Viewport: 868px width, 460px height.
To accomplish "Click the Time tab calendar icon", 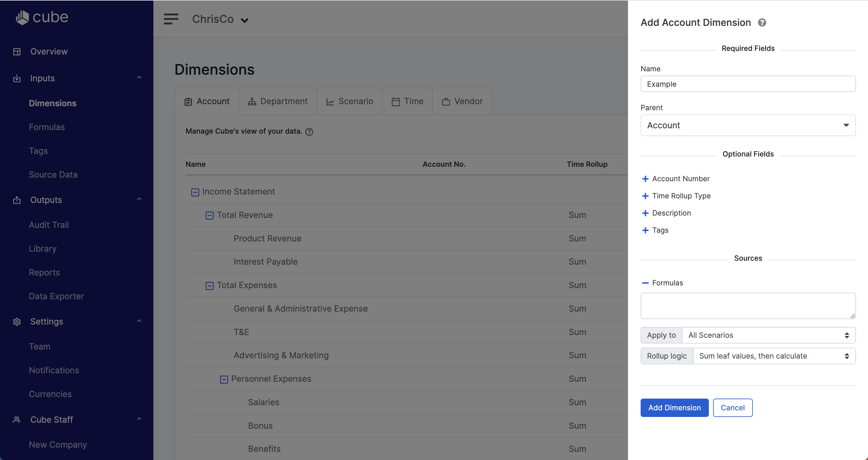I will pyautogui.click(x=396, y=101).
